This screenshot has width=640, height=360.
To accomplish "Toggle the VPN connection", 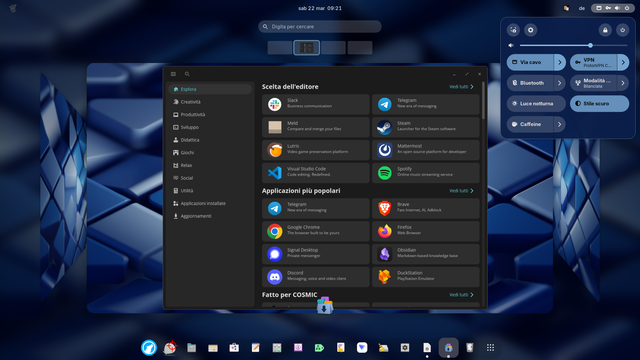I will [x=593, y=62].
